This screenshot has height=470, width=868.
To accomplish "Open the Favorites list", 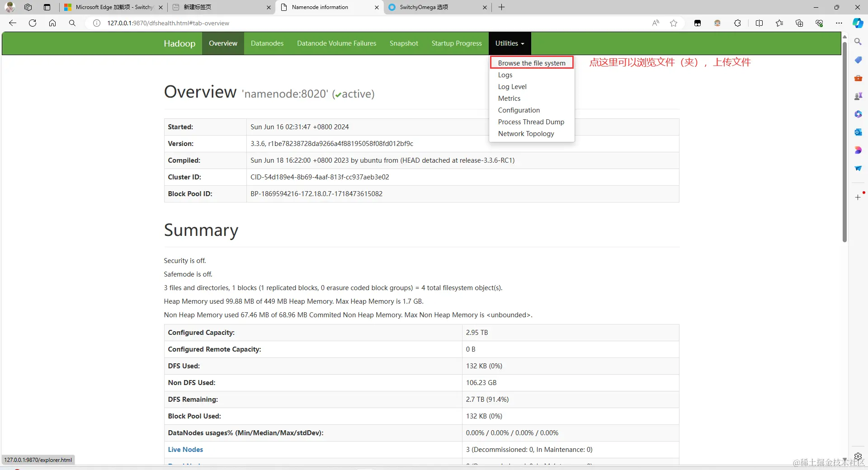I will click(779, 23).
